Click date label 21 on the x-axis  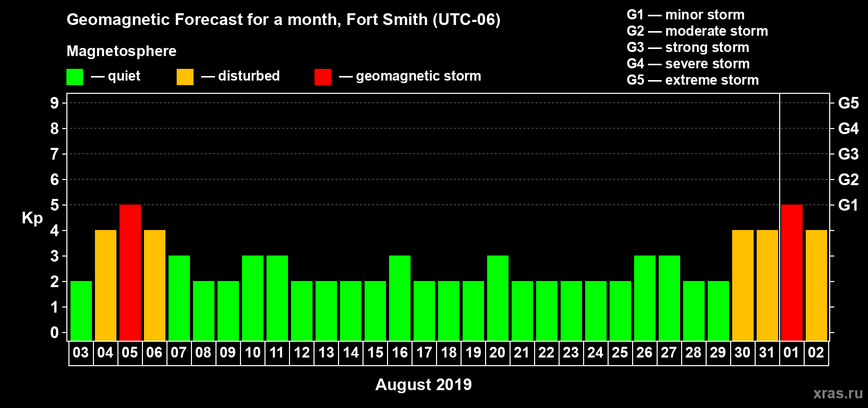(x=522, y=353)
